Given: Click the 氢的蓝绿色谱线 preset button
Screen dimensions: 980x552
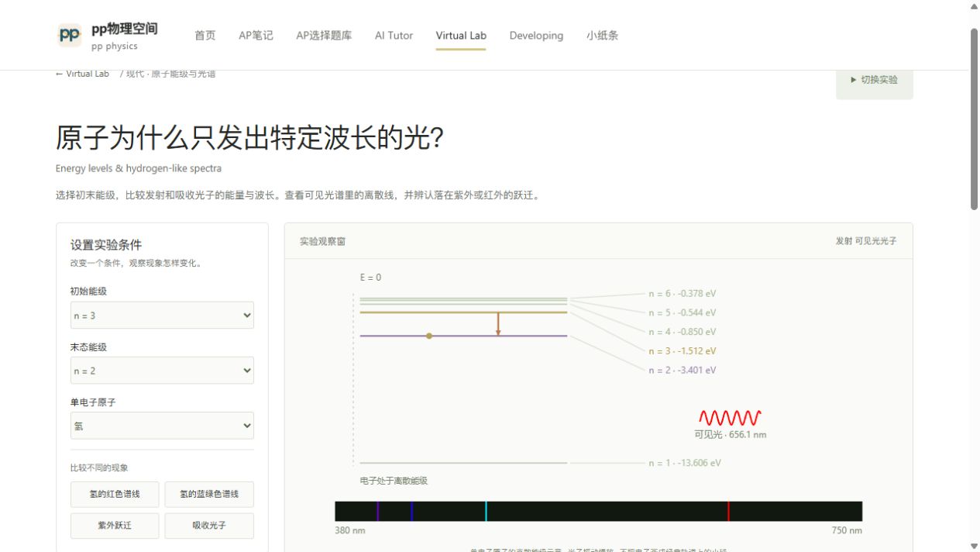Looking at the screenshot, I should (209, 495).
